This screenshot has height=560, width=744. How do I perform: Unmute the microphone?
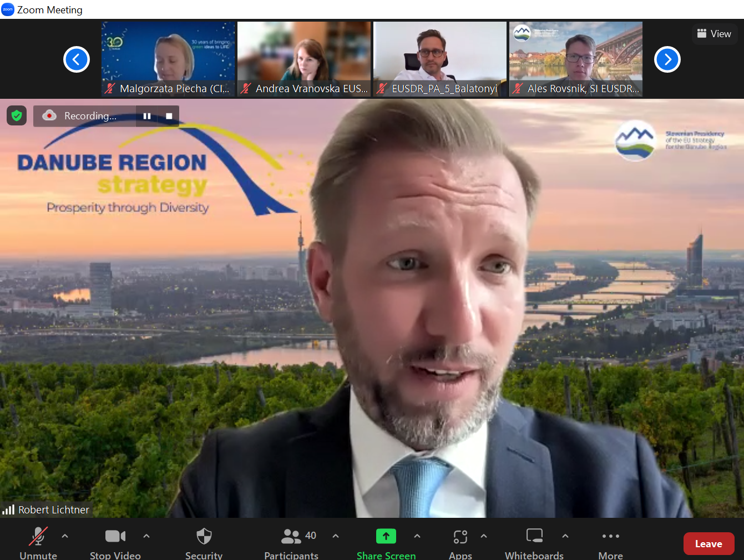click(38, 537)
